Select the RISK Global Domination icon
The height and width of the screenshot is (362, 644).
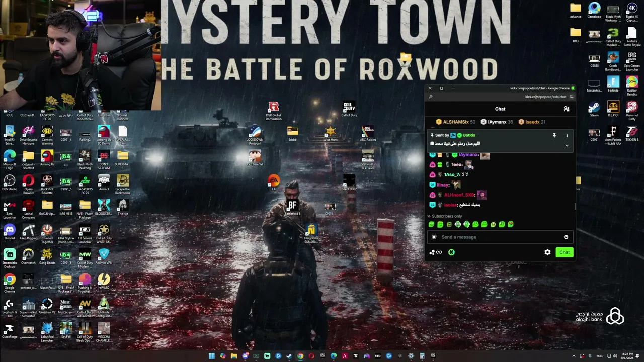273,111
